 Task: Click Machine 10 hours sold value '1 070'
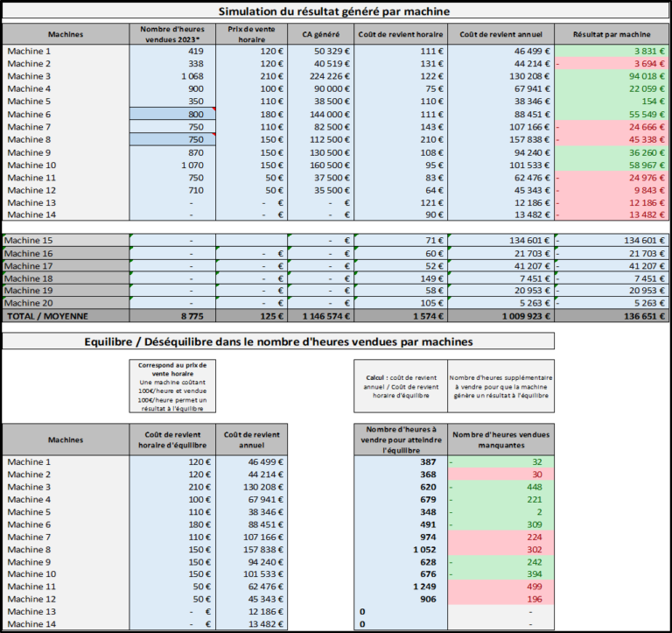click(172, 165)
